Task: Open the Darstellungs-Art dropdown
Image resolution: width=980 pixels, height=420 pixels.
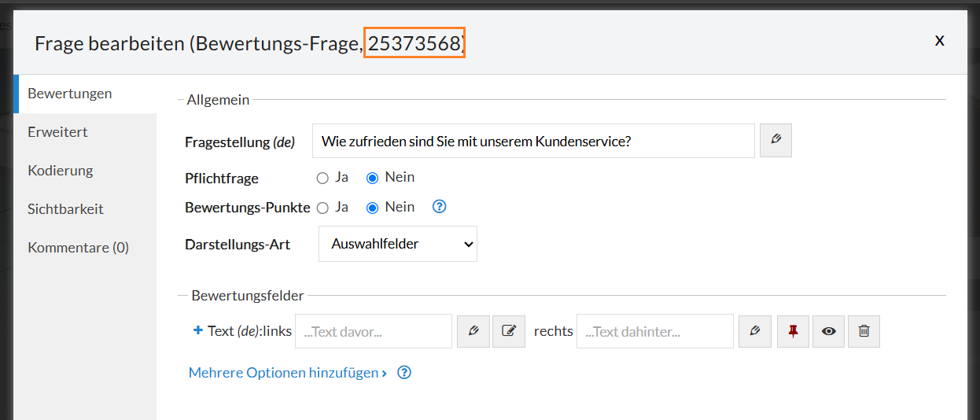Action: (x=398, y=245)
